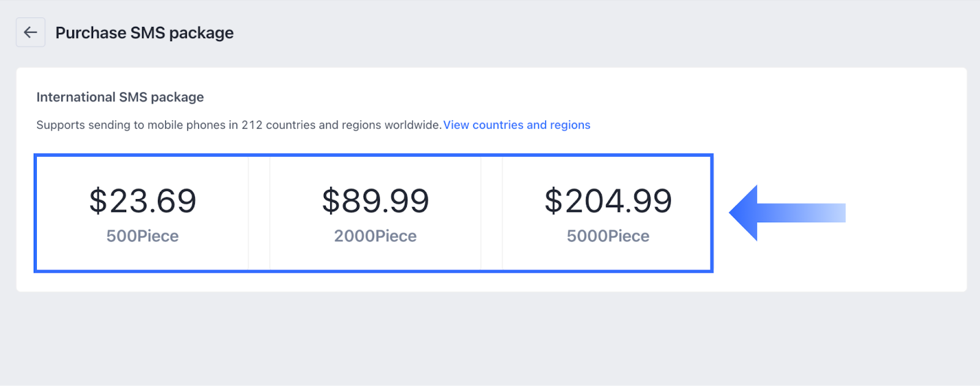
Task: Choose the $89.99 price
Action: [375, 201]
